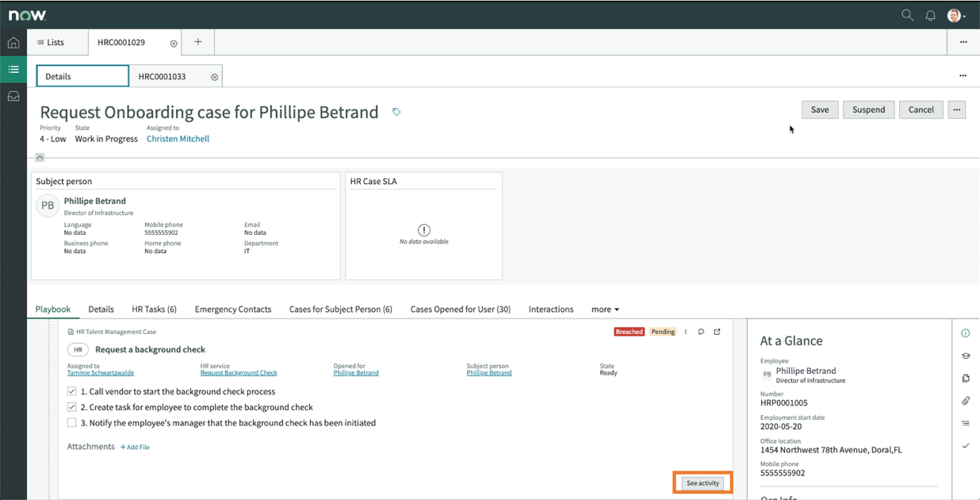
Task: Select the HRC0001029 tab
Action: tap(121, 42)
